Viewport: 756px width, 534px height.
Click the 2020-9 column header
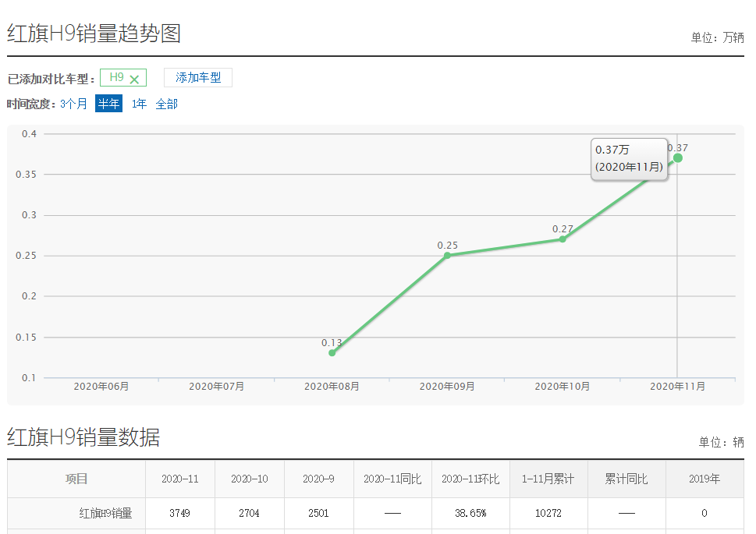click(x=318, y=479)
